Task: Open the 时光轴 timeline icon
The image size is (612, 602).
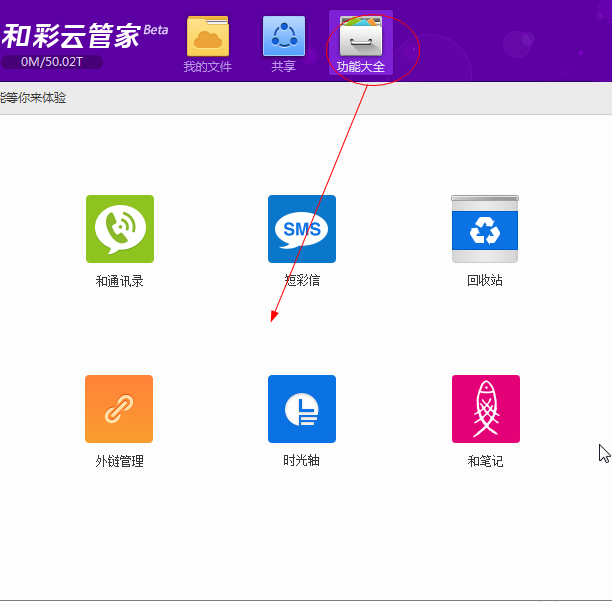Action: [302, 409]
